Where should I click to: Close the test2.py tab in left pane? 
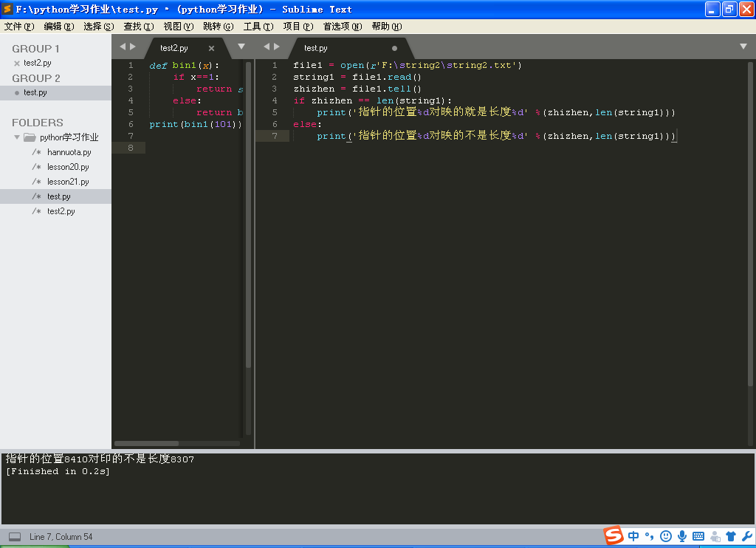pos(211,48)
